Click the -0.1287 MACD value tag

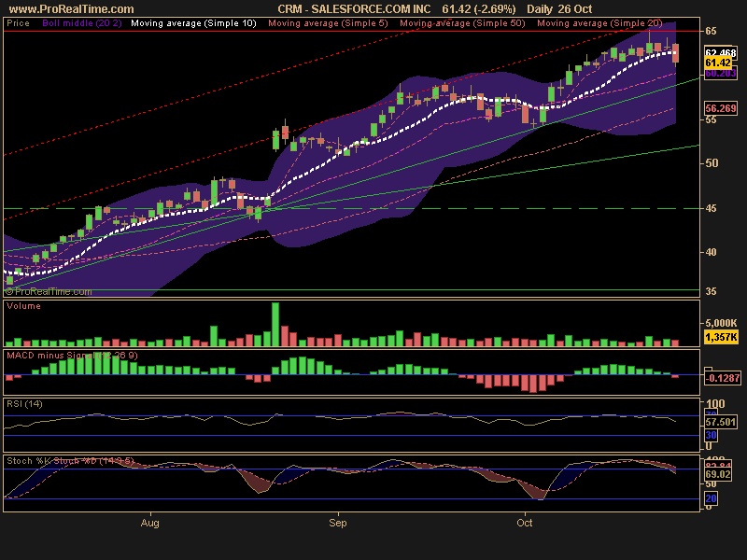(x=722, y=378)
